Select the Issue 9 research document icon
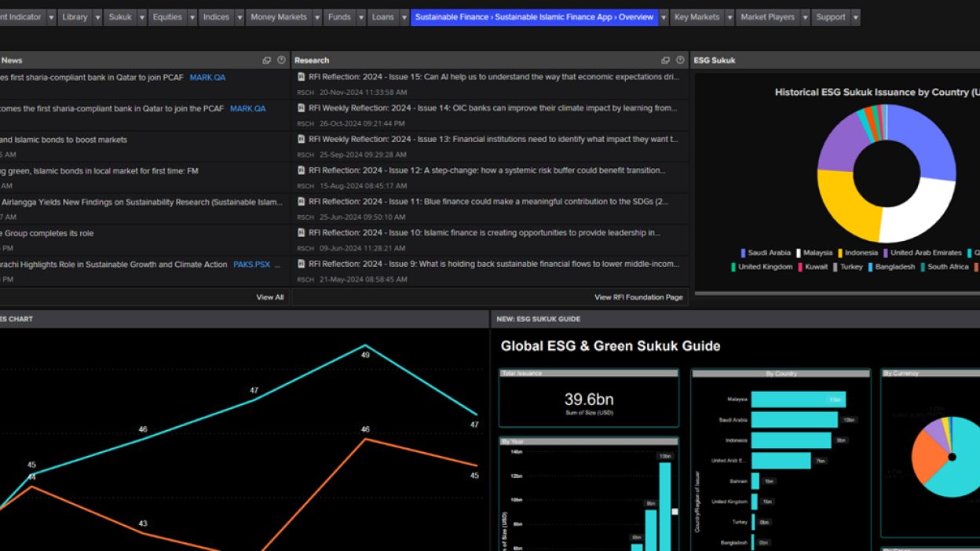The width and height of the screenshot is (980, 551). click(x=301, y=264)
